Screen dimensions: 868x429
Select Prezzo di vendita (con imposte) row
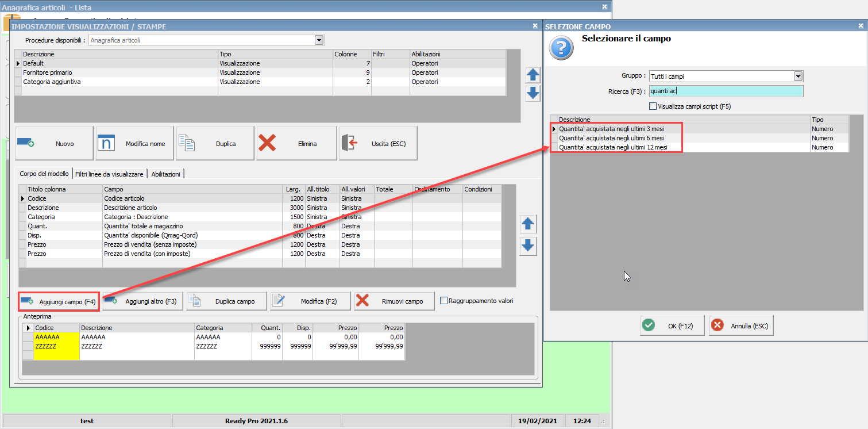click(x=260, y=254)
